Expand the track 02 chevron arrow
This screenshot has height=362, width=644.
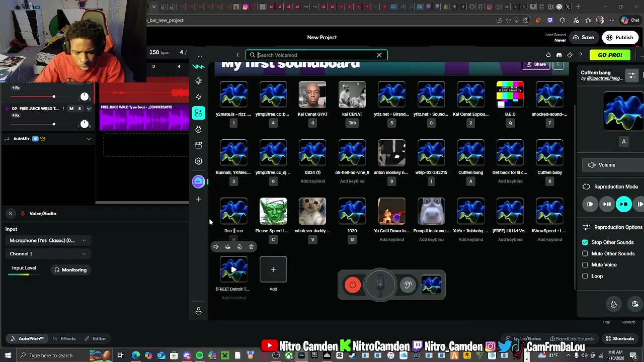pyautogui.click(x=89, y=109)
